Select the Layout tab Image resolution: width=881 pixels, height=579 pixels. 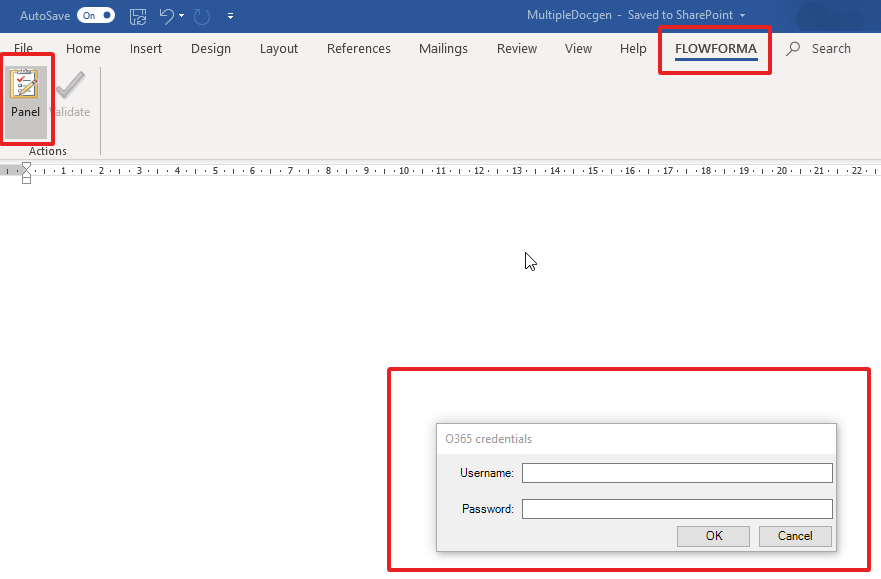279,48
